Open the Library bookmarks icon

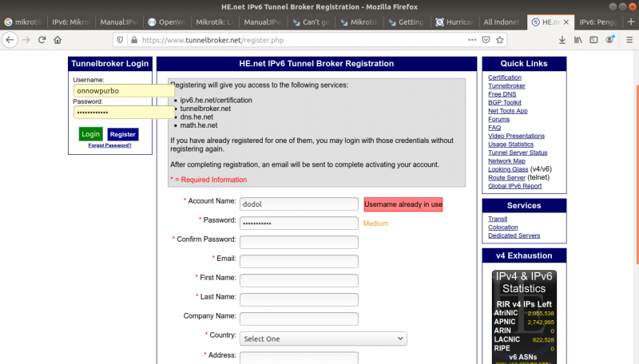(577, 39)
